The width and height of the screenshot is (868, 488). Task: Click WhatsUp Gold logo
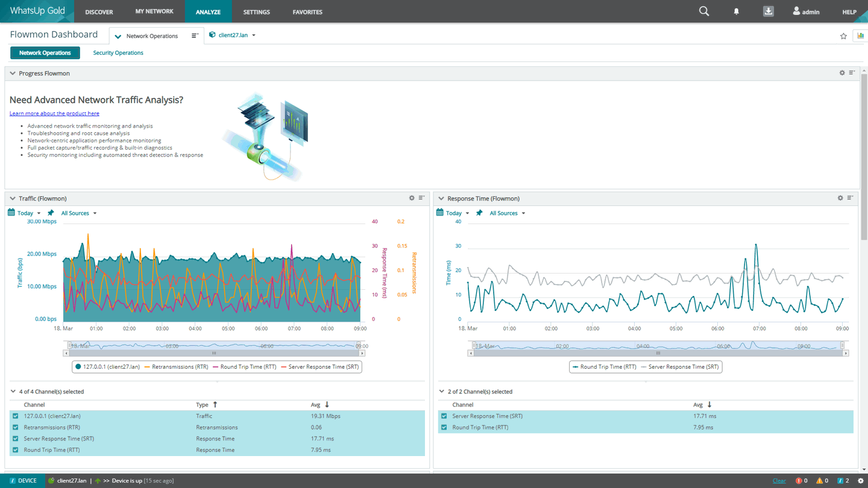[x=37, y=11]
